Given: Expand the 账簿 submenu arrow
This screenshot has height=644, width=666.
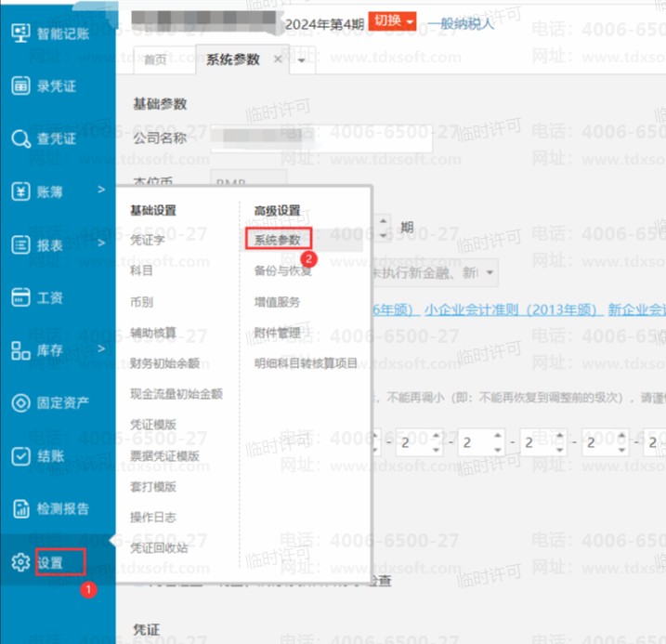Looking at the screenshot, I should [100, 191].
